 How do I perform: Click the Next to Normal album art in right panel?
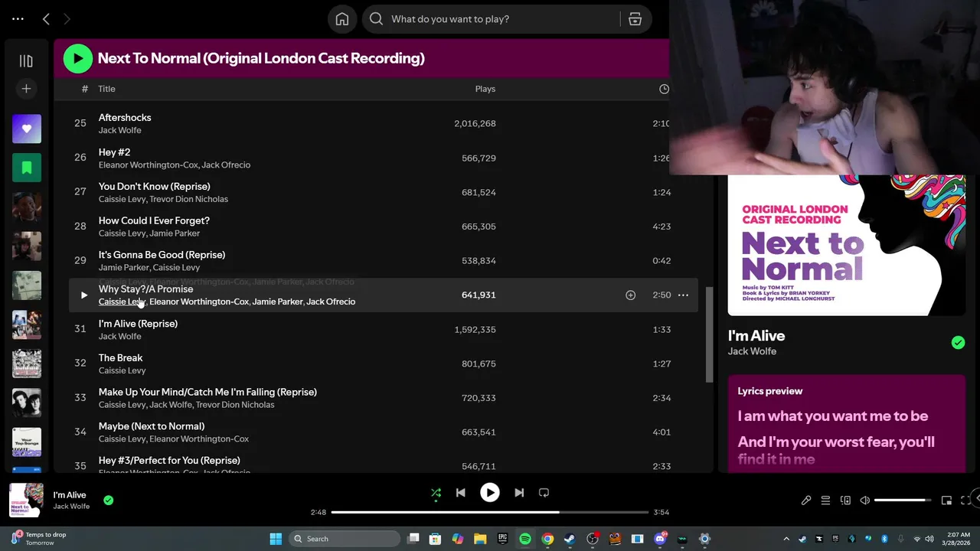click(x=846, y=245)
